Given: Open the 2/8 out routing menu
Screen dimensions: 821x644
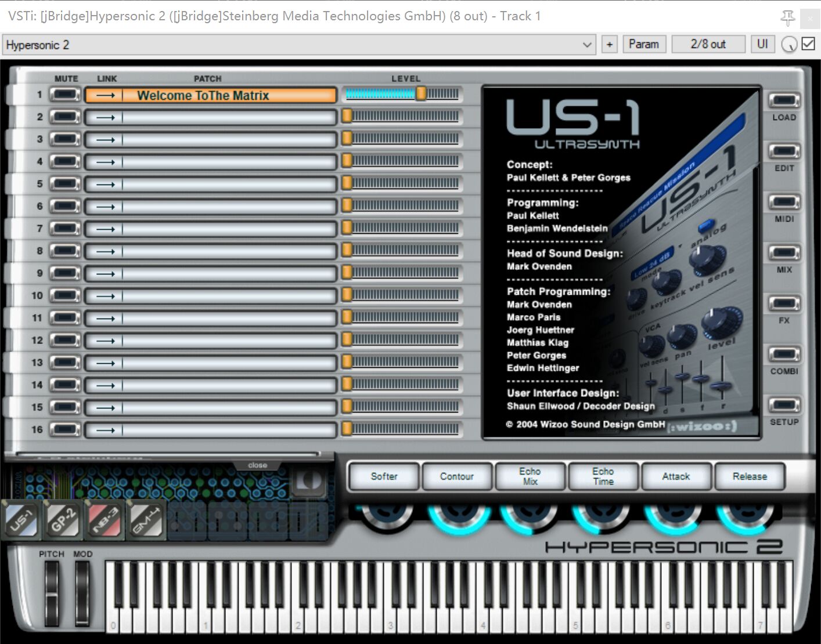Looking at the screenshot, I should pyautogui.click(x=708, y=44).
